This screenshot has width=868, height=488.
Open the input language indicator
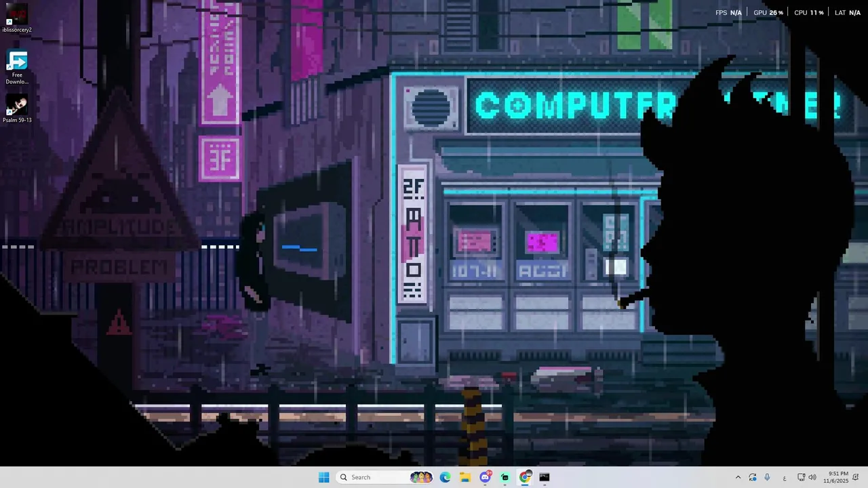tap(785, 478)
